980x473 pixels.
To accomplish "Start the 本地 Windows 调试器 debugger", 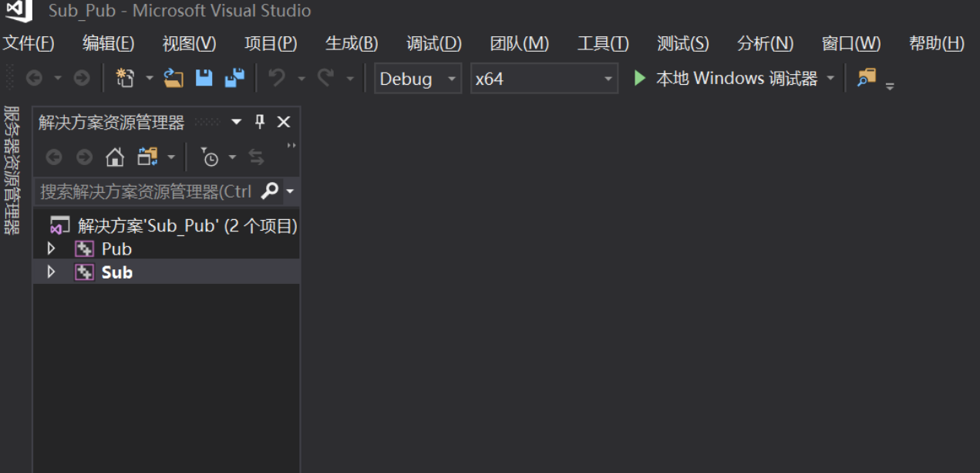I will click(x=725, y=78).
